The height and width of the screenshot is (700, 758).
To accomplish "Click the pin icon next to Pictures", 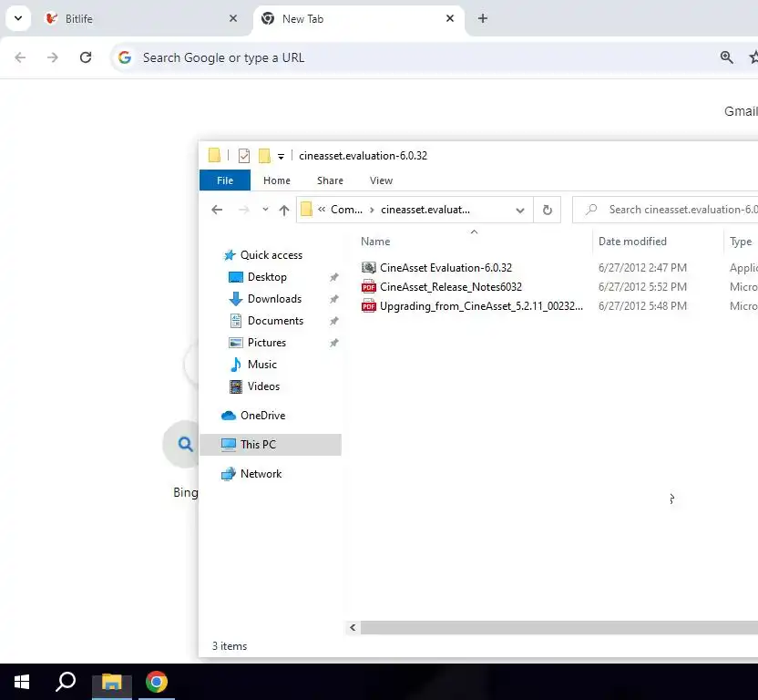I will [334, 343].
